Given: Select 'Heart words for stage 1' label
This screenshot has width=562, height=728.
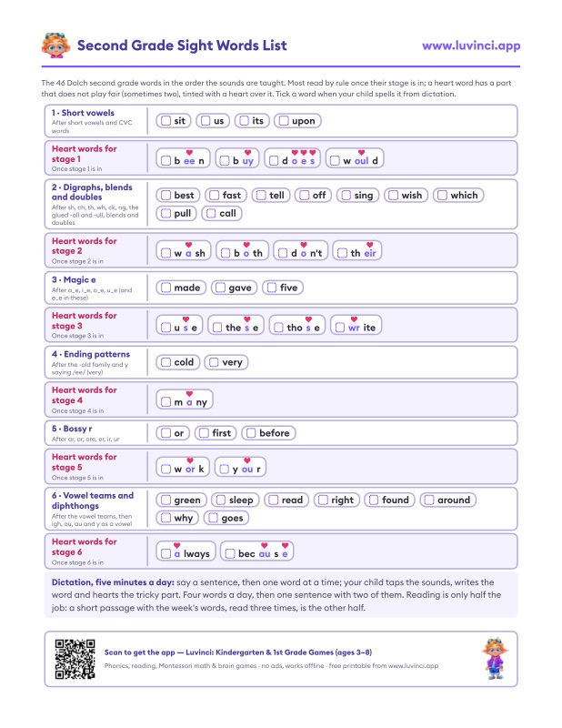Looking at the screenshot, I should (84, 154).
